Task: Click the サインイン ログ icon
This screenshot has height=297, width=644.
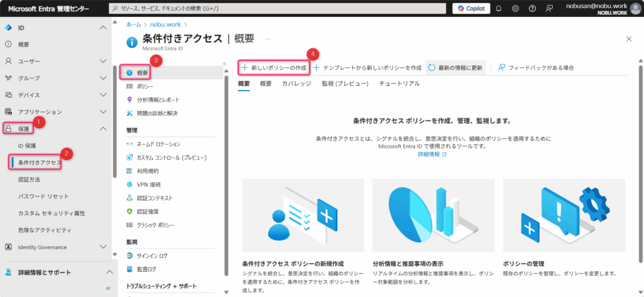Action: [130, 256]
